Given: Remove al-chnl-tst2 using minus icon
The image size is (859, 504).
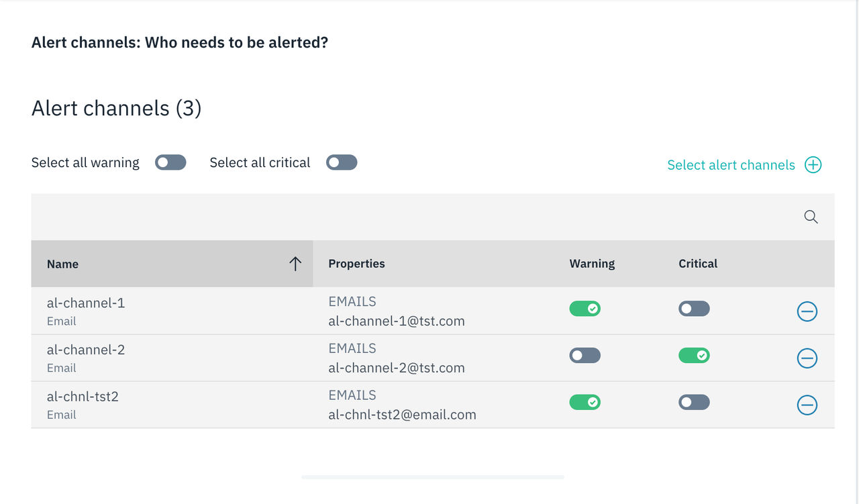Looking at the screenshot, I should [x=807, y=405].
